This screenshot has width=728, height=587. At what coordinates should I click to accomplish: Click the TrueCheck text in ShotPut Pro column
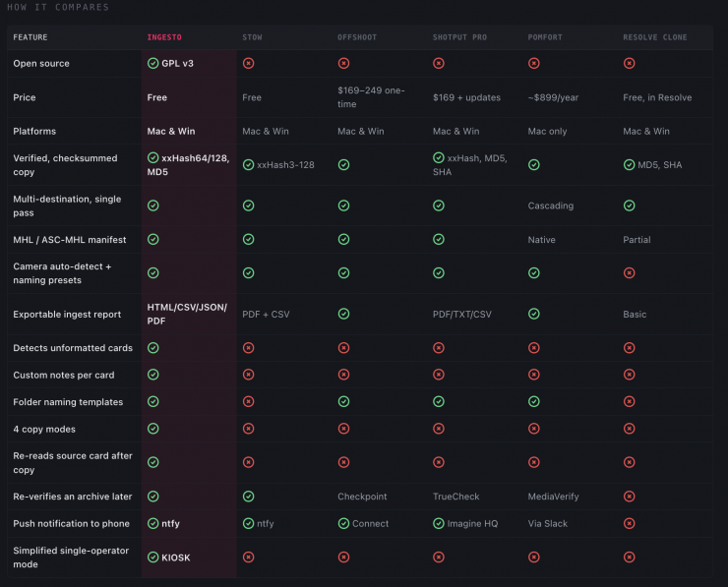click(455, 497)
